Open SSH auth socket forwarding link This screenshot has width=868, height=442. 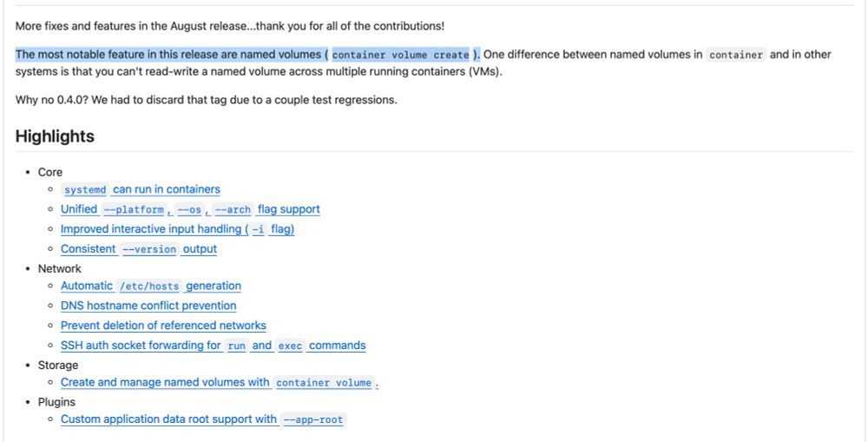pyautogui.click(x=214, y=345)
